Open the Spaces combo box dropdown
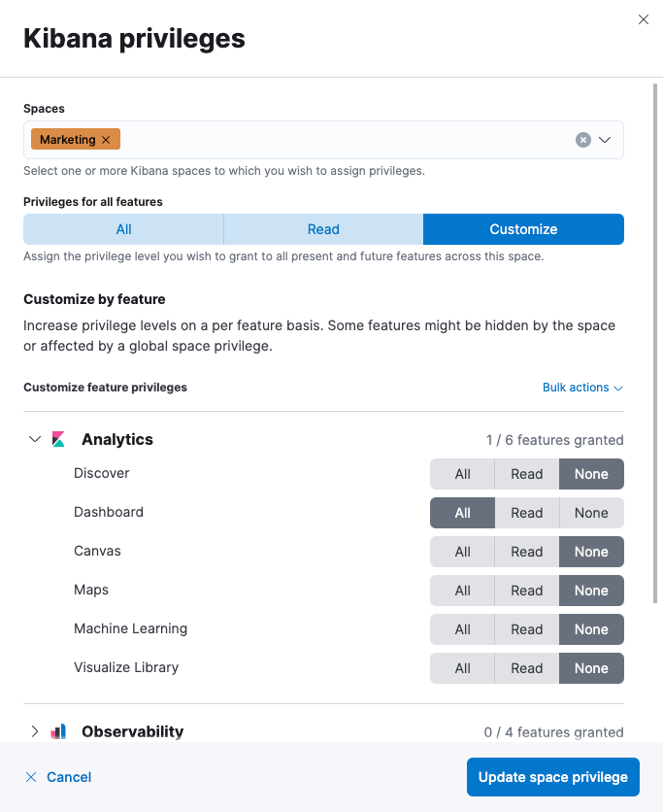Viewport: 663px width, 812px height. [x=605, y=140]
